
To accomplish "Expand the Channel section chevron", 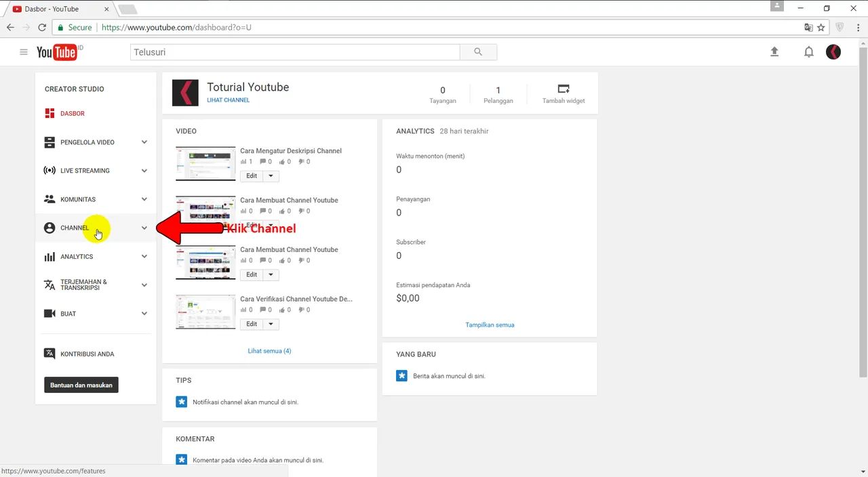I will click(x=144, y=228).
